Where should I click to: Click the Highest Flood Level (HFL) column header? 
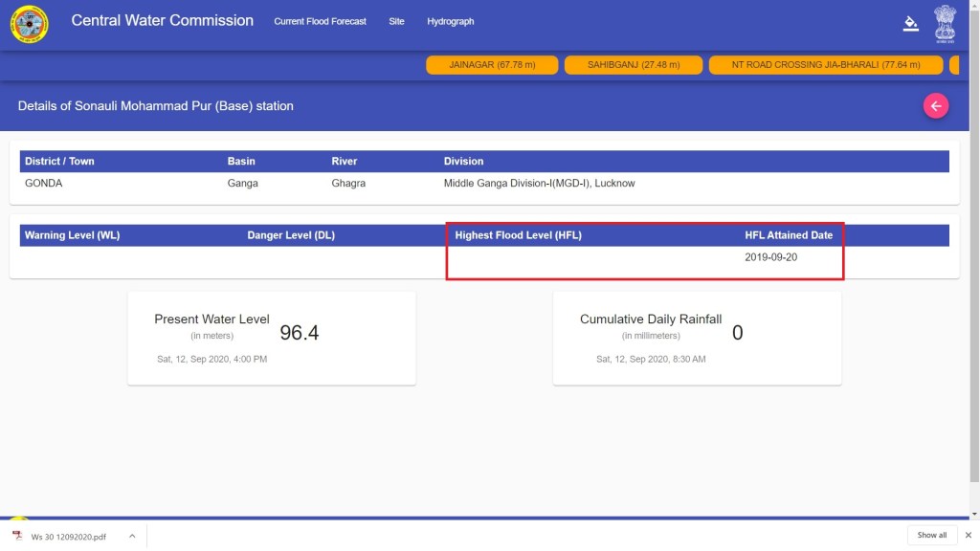518,235
